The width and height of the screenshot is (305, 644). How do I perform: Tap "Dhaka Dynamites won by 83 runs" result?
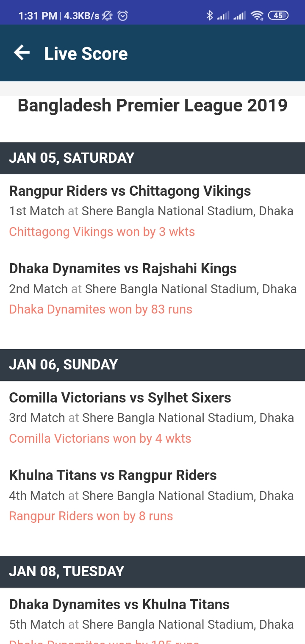101,309
